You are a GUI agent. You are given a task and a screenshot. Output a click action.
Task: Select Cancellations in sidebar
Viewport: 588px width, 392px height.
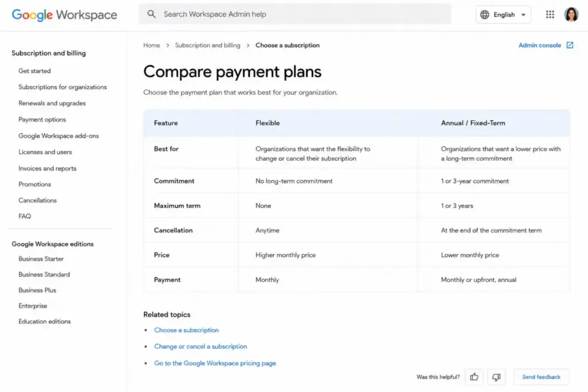pyautogui.click(x=37, y=200)
